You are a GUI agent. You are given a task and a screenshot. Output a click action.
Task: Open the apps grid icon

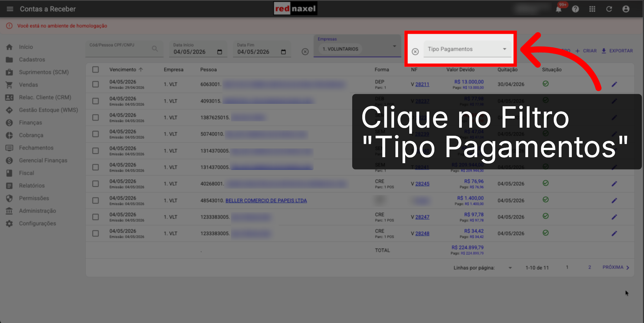click(592, 9)
